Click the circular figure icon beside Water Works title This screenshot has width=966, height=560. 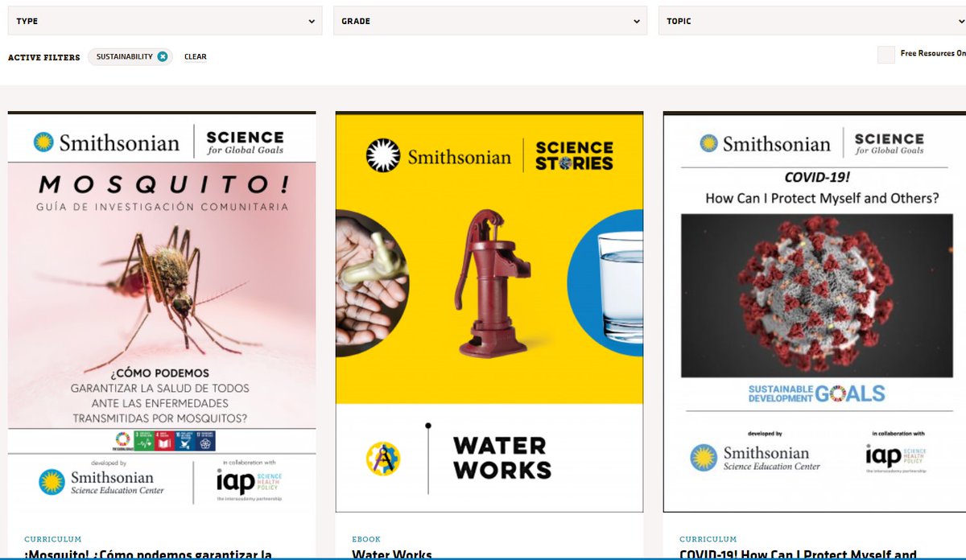click(x=383, y=459)
